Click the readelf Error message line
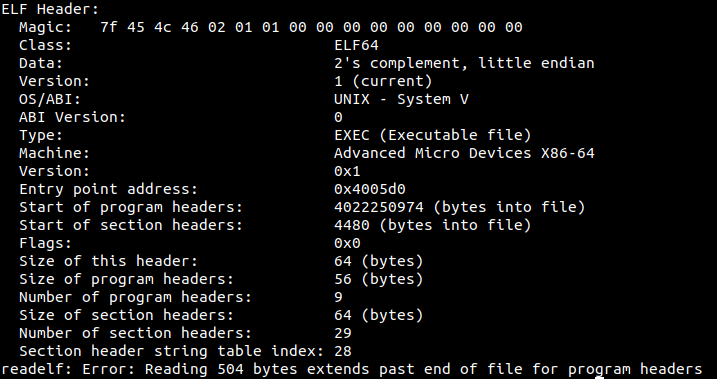This screenshot has height=379, width=717. [352, 369]
